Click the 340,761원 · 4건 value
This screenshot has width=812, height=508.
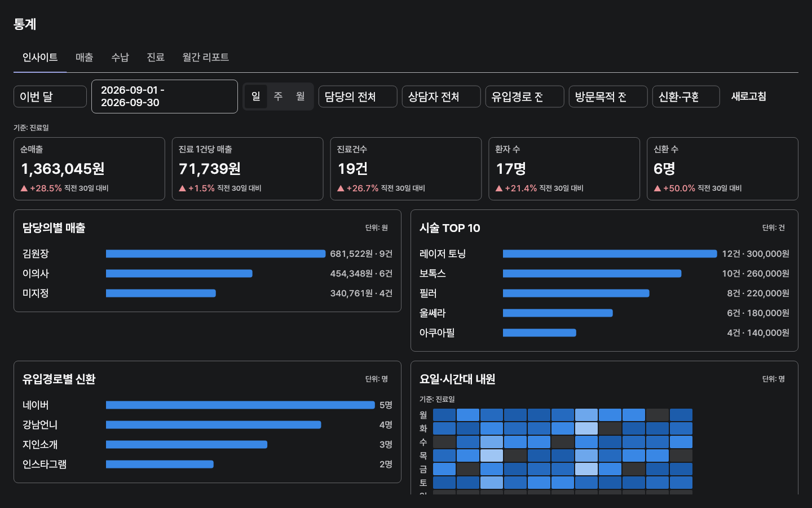tap(361, 294)
